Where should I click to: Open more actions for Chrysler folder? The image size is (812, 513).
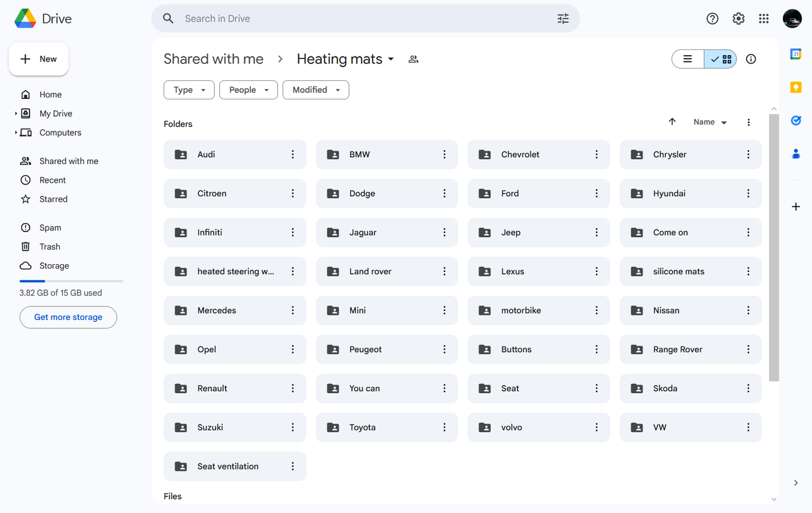click(x=748, y=155)
